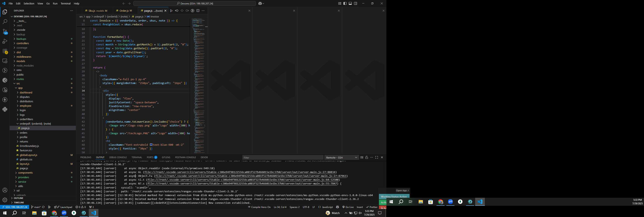Click main* git branch in status bar
644x217 pixels.
tap(35, 207)
